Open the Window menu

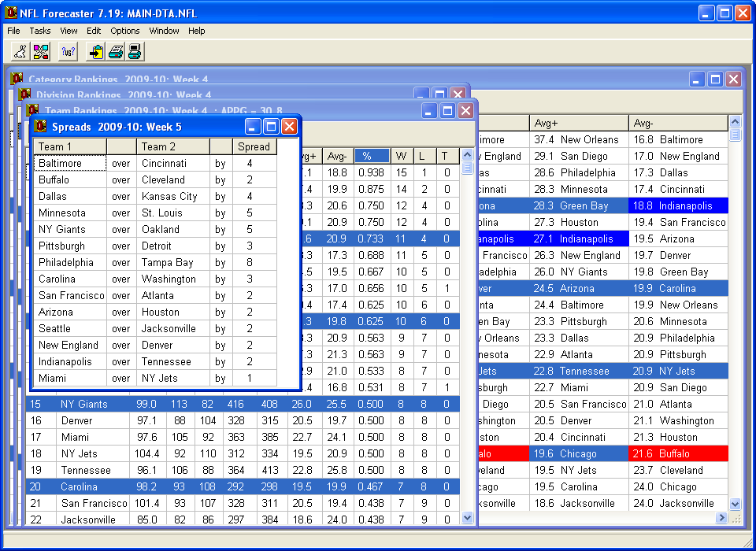[x=164, y=31]
